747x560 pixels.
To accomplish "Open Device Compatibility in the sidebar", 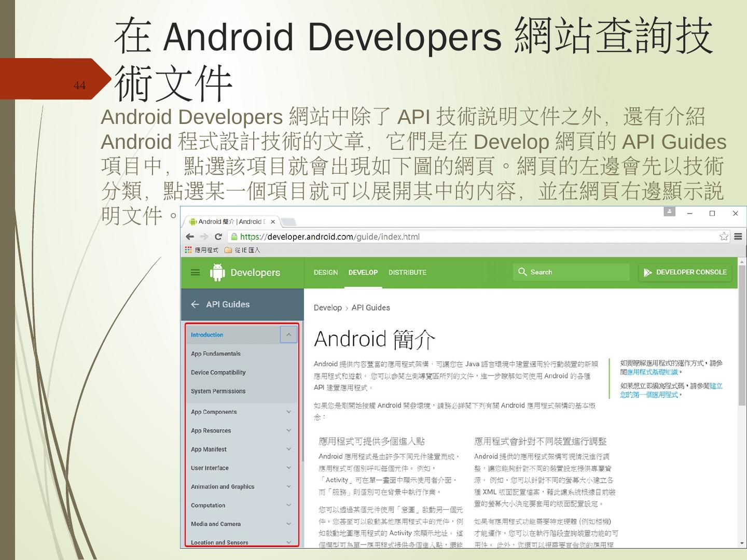I will coord(218,372).
